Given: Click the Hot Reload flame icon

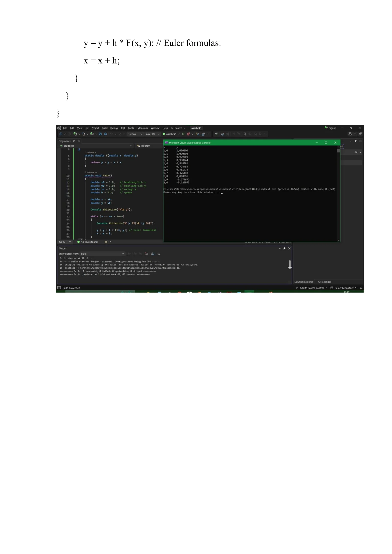Looking at the screenshot, I should [188, 134].
